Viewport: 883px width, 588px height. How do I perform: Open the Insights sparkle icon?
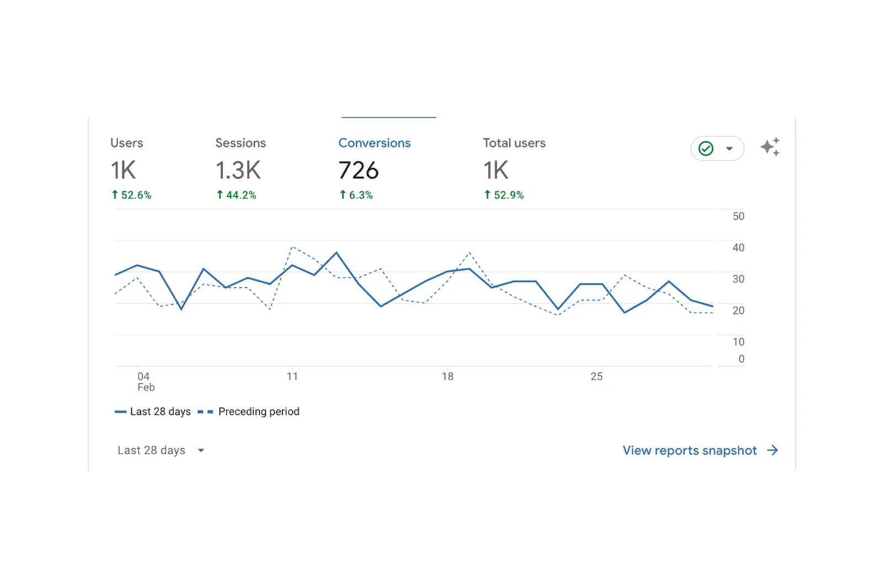pyautogui.click(x=770, y=147)
